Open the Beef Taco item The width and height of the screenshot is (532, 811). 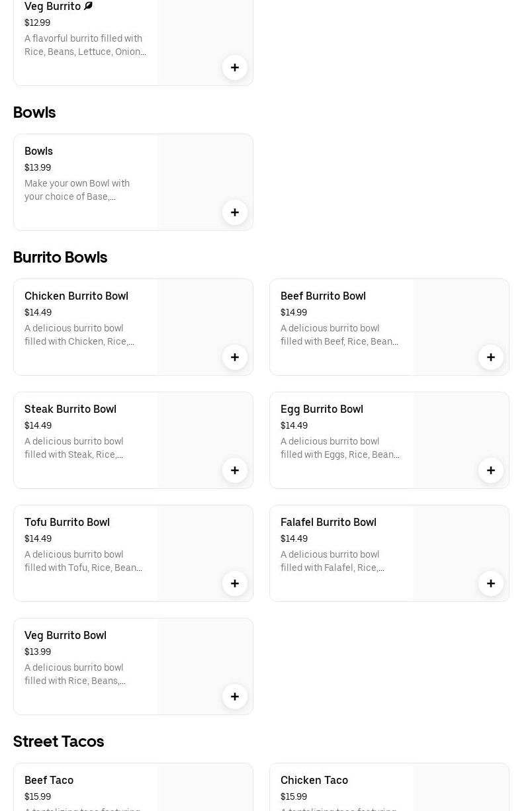[x=49, y=781]
